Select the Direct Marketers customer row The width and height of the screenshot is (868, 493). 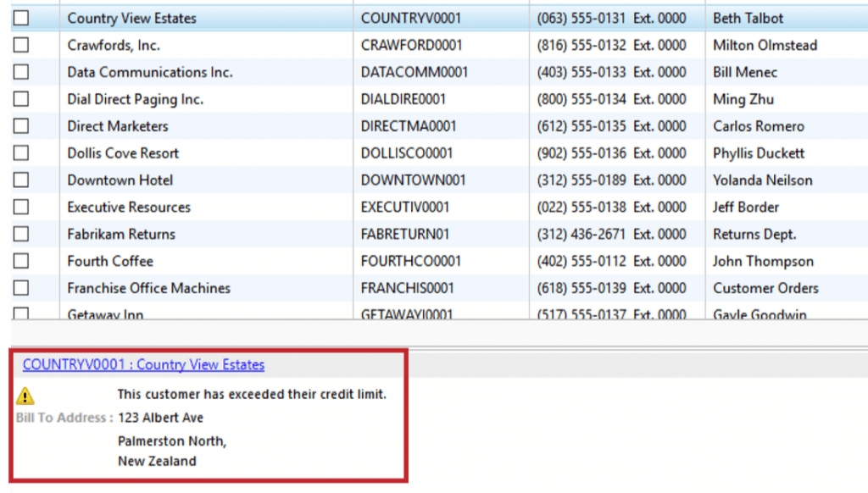coord(115,126)
